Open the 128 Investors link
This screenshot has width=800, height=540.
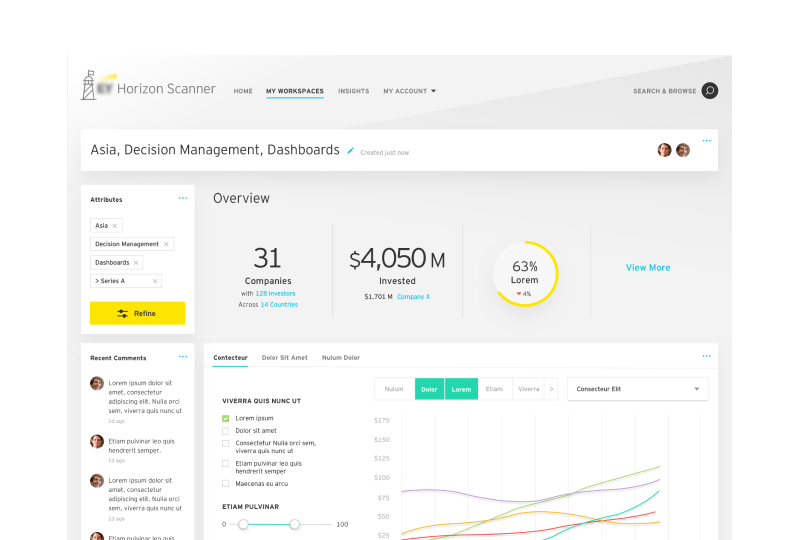276,293
